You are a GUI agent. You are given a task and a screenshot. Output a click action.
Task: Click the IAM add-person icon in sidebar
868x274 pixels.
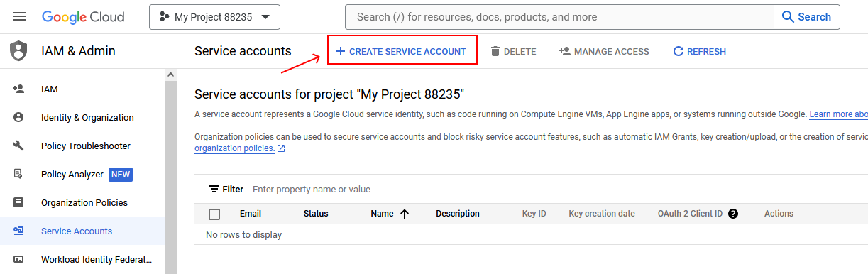click(18, 89)
